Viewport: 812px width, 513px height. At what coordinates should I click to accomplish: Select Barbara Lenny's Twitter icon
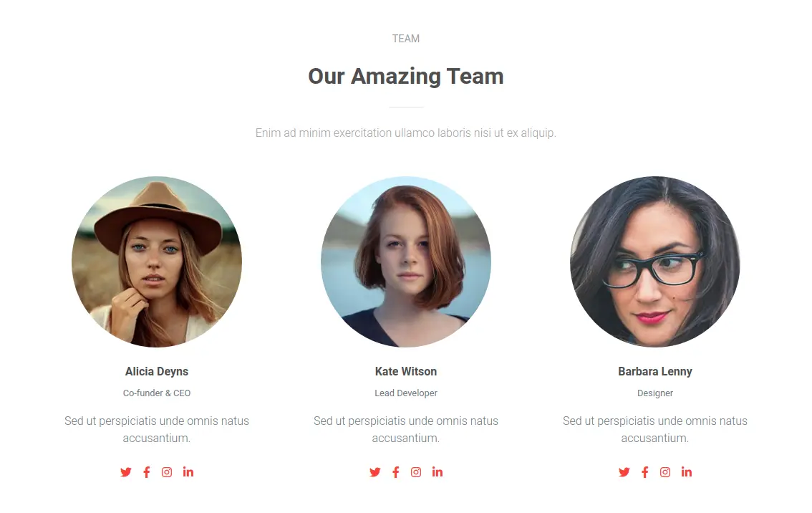(624, 472)
